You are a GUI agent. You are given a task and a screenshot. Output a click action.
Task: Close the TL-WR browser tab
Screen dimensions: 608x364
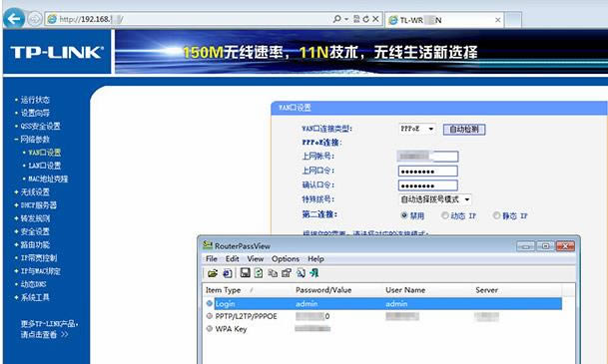pos(498,20)
